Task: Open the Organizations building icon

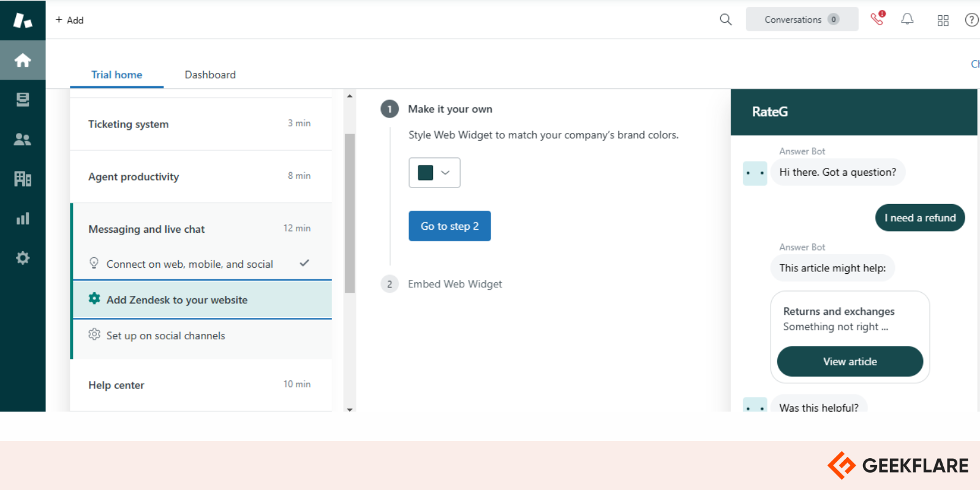Action: point(23,179)
